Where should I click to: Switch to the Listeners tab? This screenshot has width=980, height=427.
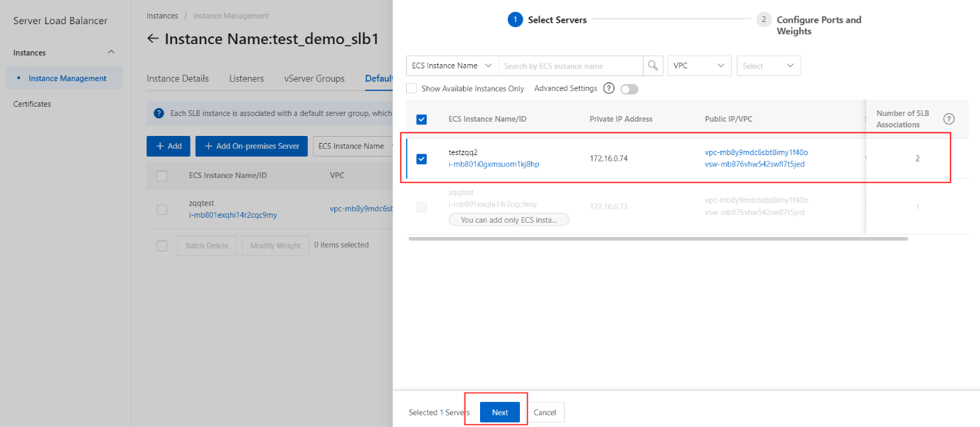coord(246,78)
